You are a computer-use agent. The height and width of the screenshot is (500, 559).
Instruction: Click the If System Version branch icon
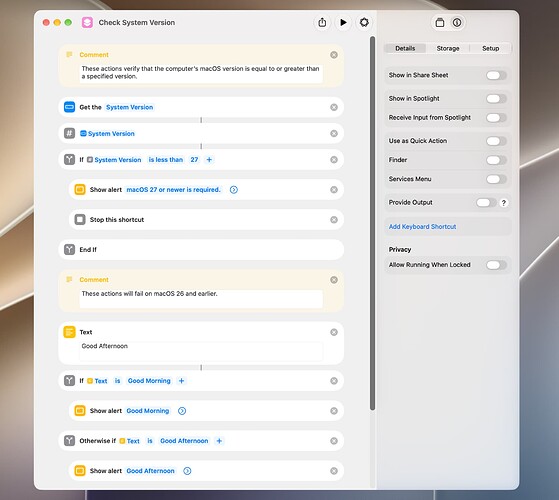pyautogui.click(x=70, y=159)
